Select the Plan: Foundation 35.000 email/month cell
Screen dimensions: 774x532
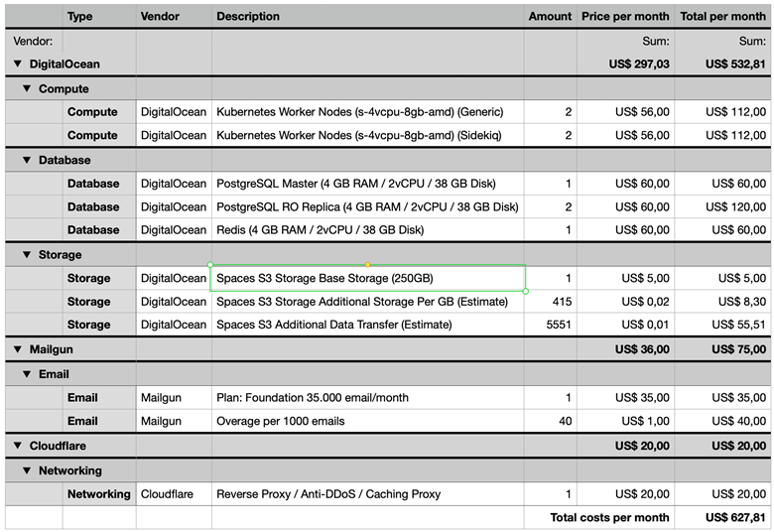[368, 398]
